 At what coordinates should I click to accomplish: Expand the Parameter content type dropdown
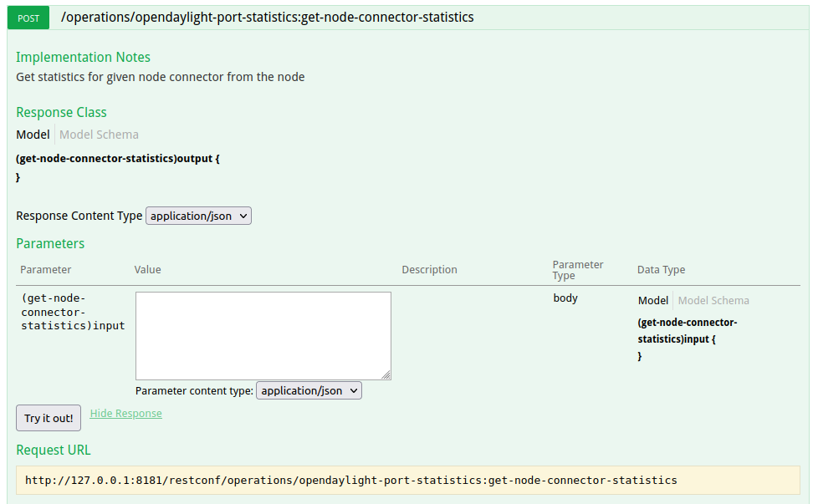click(x=309, y=390)
